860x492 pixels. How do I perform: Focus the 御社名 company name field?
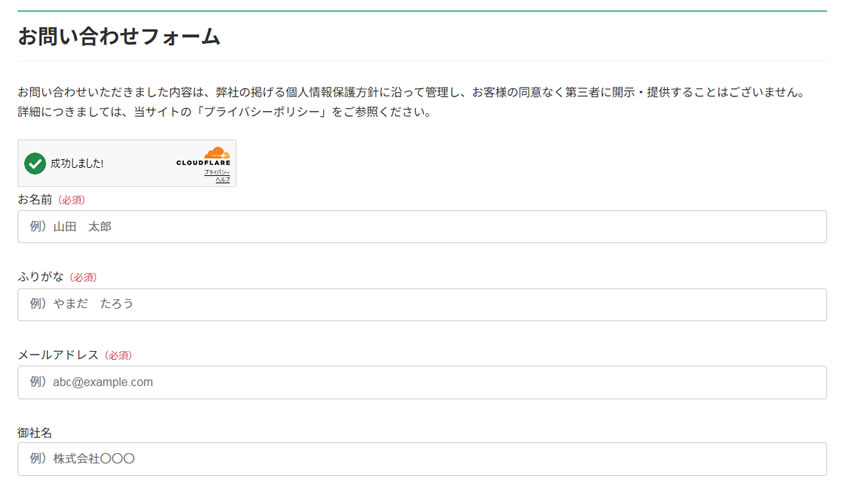point(422,459)
